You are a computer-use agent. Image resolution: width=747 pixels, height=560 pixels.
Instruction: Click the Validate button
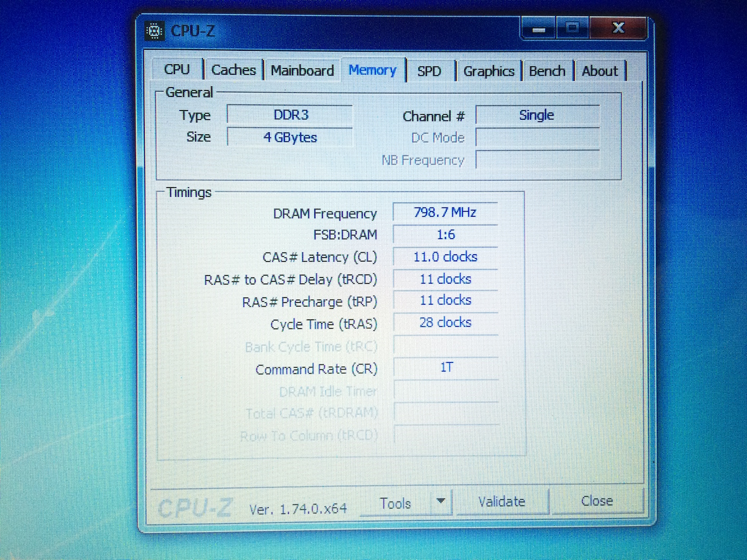[x=502, y=501]
